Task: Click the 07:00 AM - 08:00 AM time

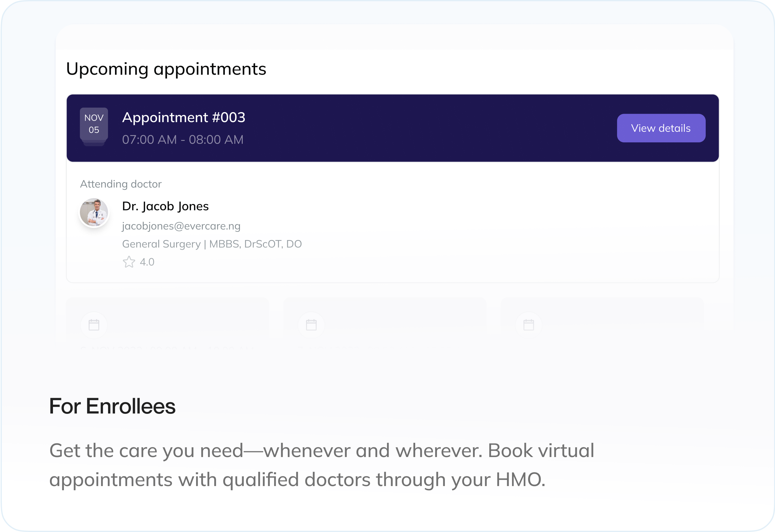Action: point(182,140)
